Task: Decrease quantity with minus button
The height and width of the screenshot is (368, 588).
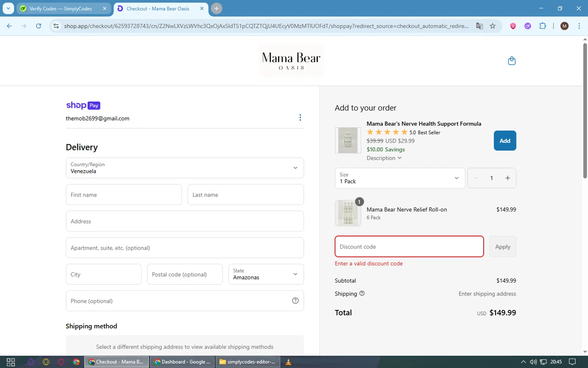Action: [x=476, y=178]
